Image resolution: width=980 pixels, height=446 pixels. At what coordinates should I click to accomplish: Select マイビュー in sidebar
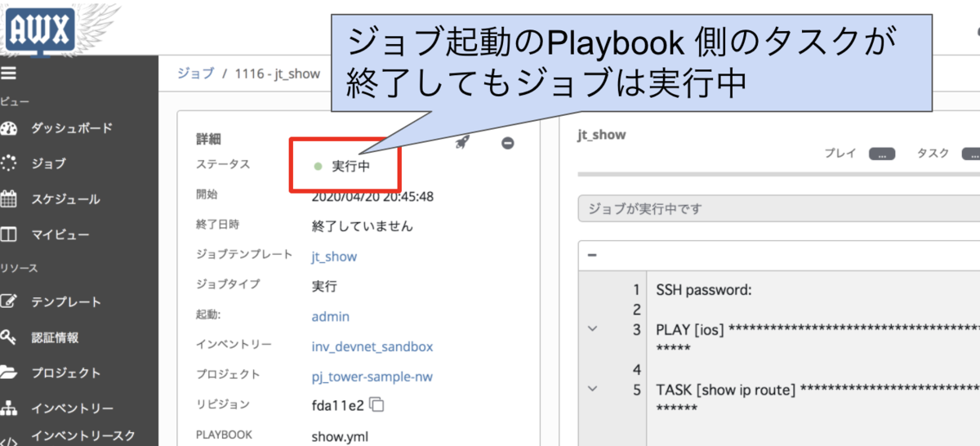tap(60, 234)
